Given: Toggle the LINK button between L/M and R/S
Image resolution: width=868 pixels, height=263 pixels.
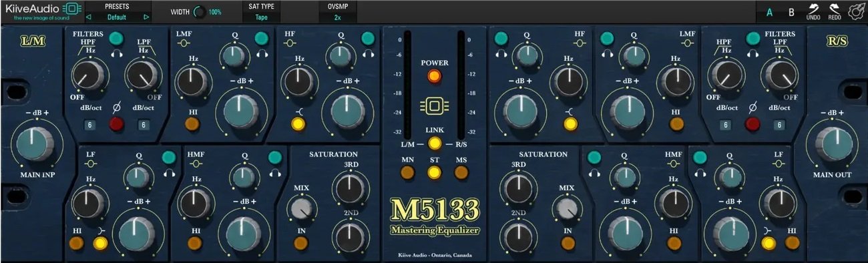Looking at the screenshot, I should [x=434, y=143].
